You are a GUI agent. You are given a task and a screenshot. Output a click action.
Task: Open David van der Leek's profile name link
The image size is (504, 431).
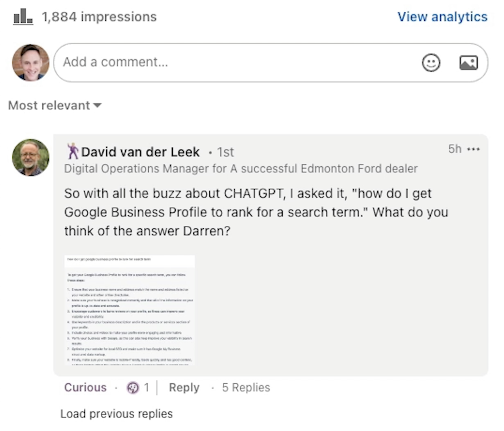click(x=140, y=152)
